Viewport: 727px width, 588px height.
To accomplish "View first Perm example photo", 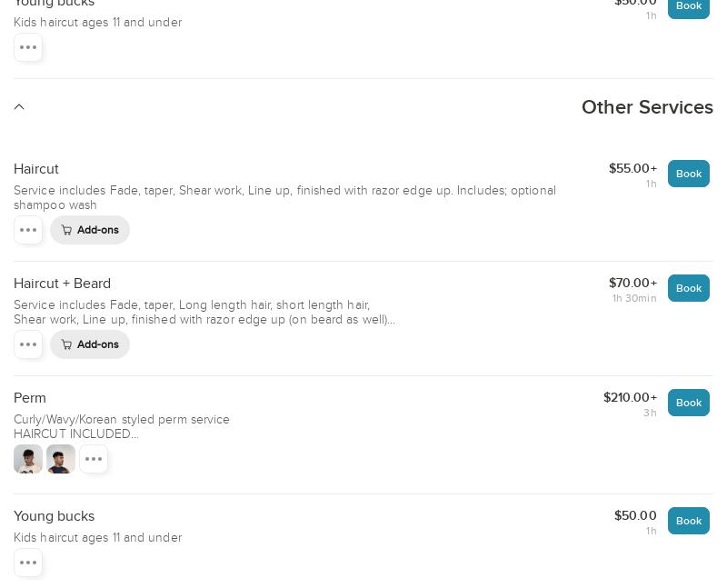I will [x=28, y=459].
